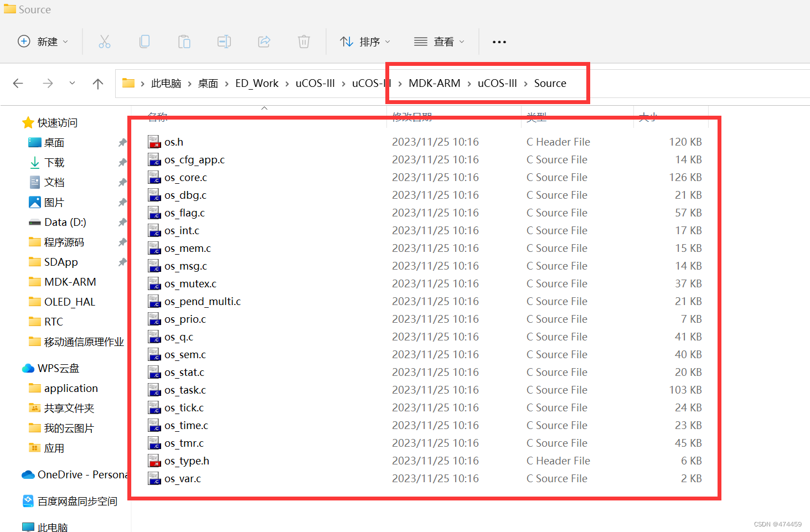Expand chevron after MDK-ARM in breadcrumb
Screen dimensions: 810x532
click(470, 84)
